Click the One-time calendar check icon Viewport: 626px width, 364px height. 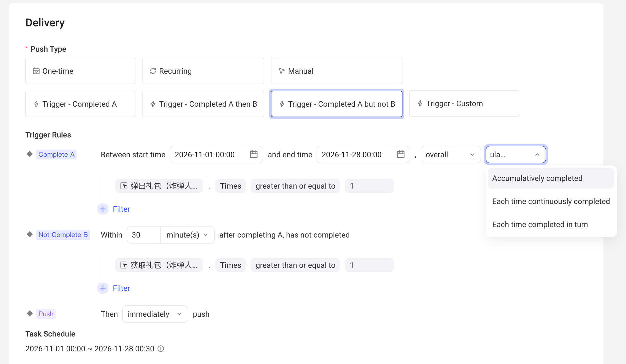[36, 71]
